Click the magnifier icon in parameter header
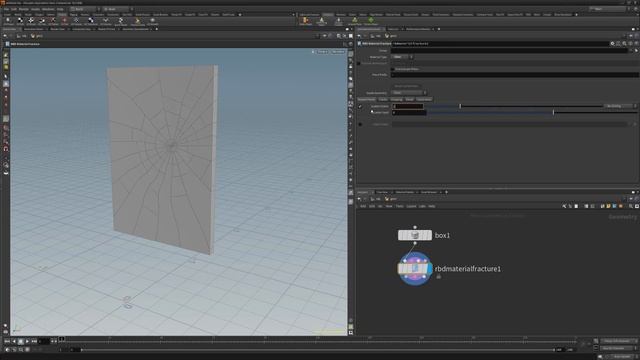640x360 pixels. tap(624, 43)
